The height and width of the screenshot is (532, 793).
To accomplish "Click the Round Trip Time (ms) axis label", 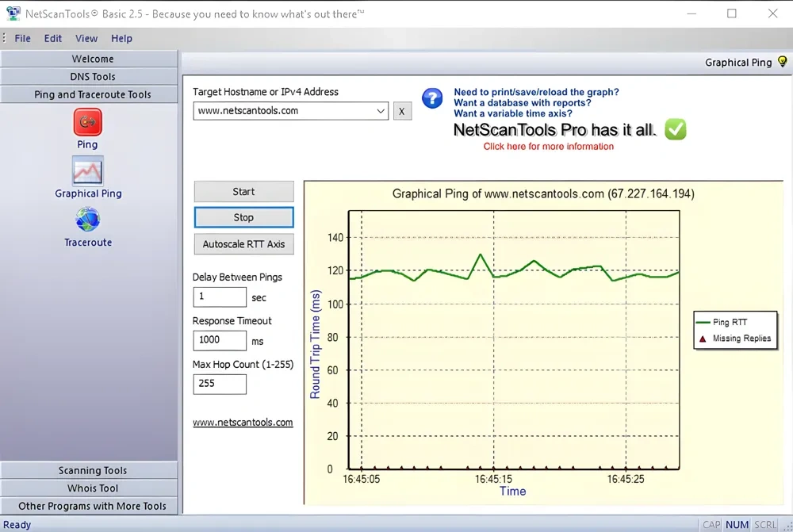I will pos(315,344).
